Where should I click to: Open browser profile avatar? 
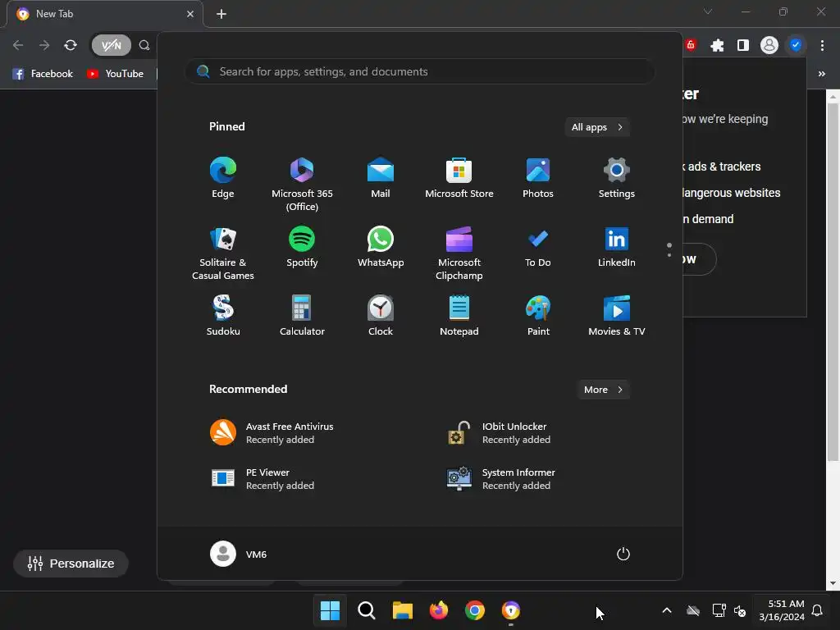click(769, 46)
